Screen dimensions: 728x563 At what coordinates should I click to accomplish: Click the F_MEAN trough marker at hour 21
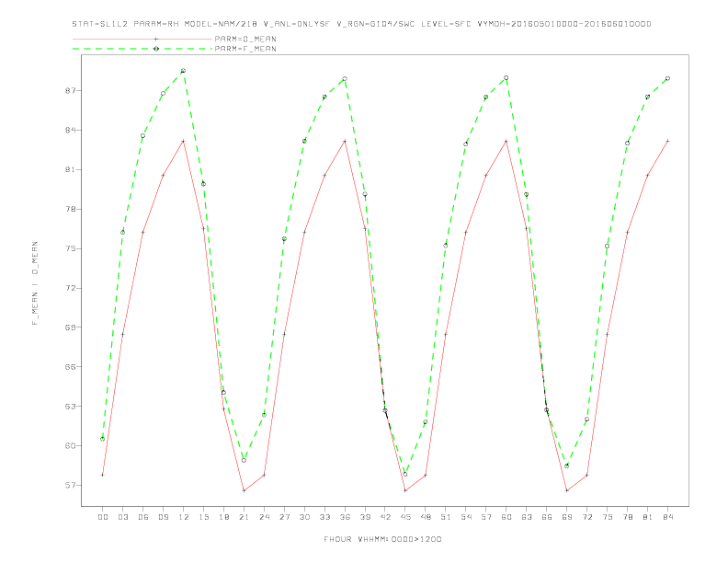[x=244, y=460]
